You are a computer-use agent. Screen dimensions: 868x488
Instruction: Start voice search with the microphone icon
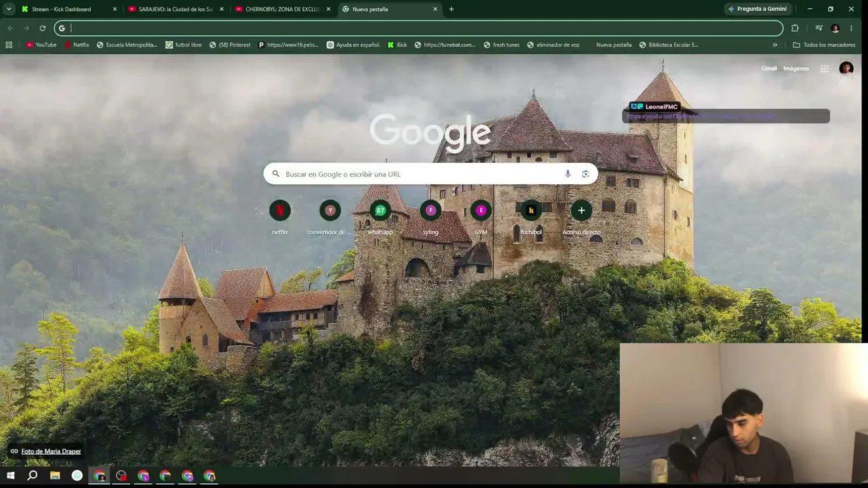pyautogui.click(x=568, y=174)
